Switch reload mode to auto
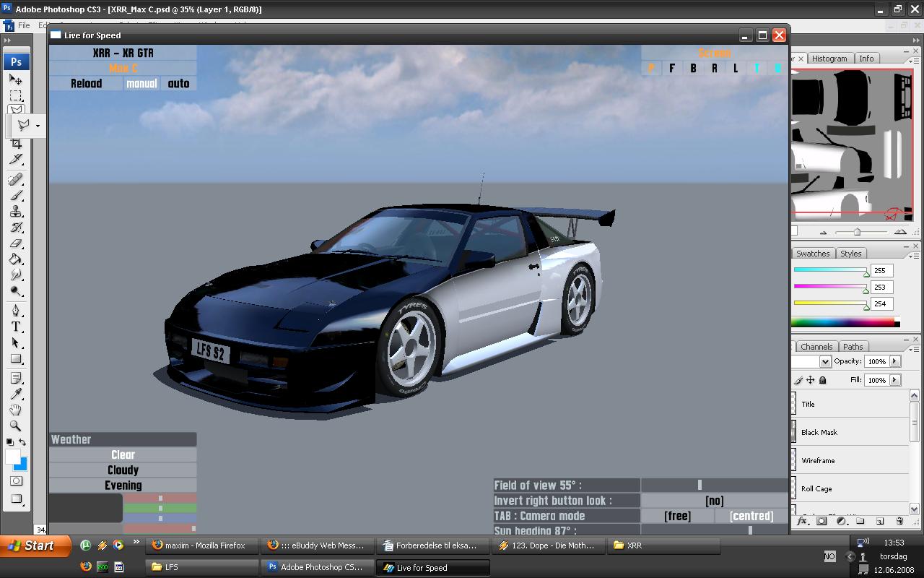 click(x=178, y=84)
